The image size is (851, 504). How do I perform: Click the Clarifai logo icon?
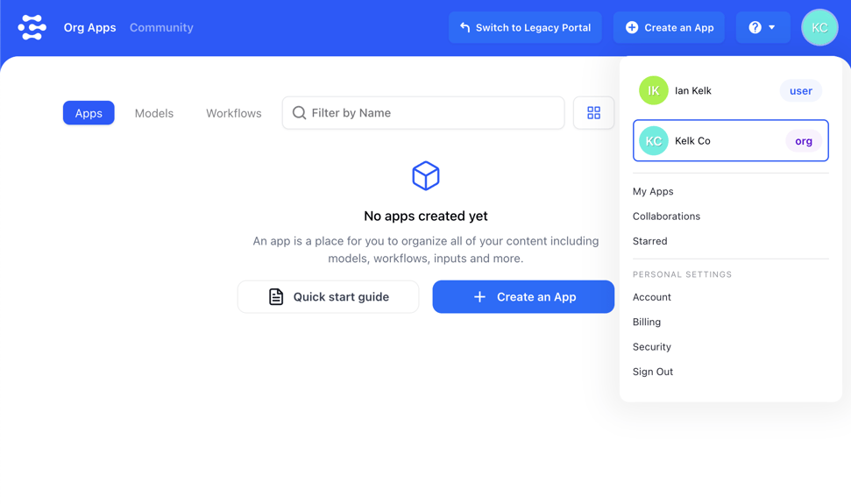click(32, 28)
